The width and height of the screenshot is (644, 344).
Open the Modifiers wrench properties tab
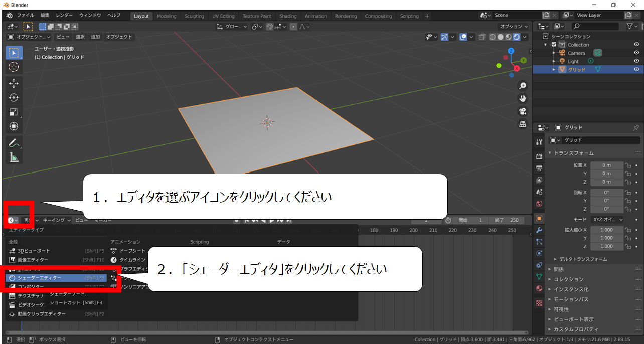(539, 230)
